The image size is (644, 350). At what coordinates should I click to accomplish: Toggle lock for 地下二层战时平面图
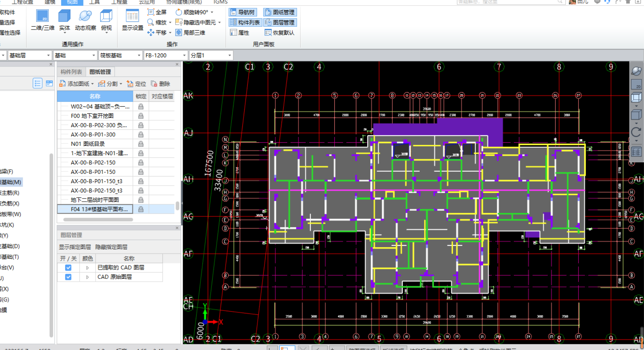tap(141, 200)
